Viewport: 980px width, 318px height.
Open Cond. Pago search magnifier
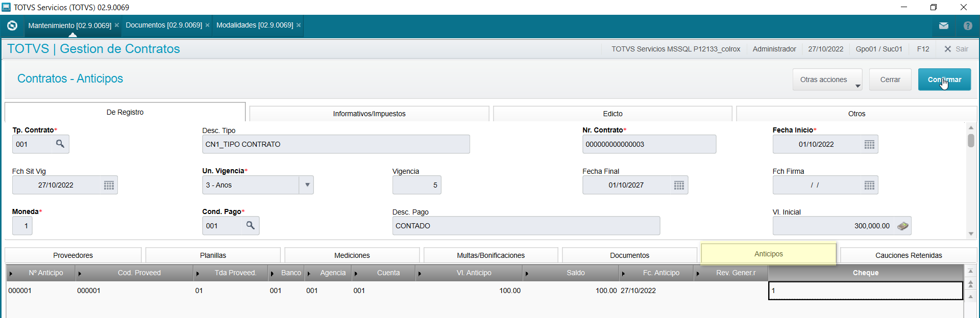(x=250, y=226)
